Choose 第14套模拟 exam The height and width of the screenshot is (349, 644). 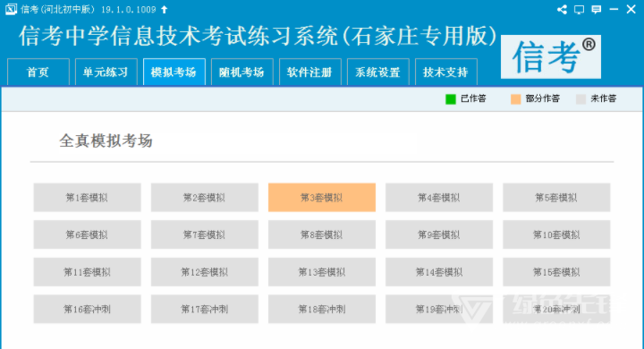point(439,272)
